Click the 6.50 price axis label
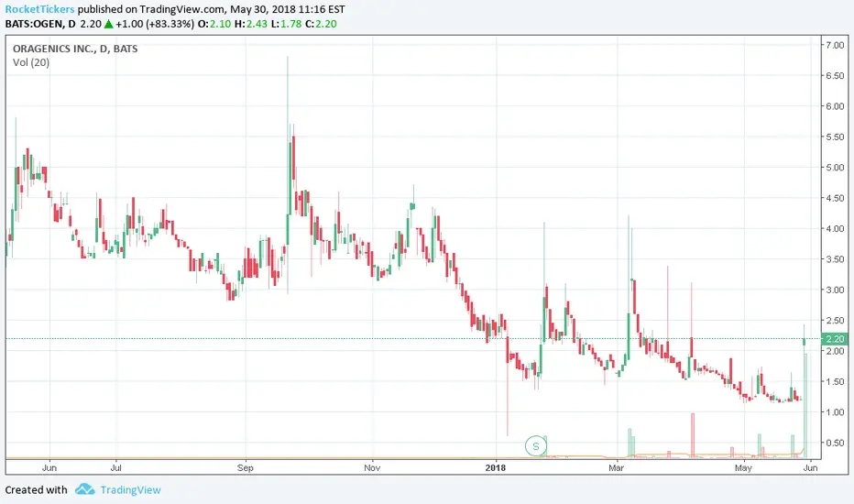The width and height of the screenshot is (854, 504). (x=835, y=76)
